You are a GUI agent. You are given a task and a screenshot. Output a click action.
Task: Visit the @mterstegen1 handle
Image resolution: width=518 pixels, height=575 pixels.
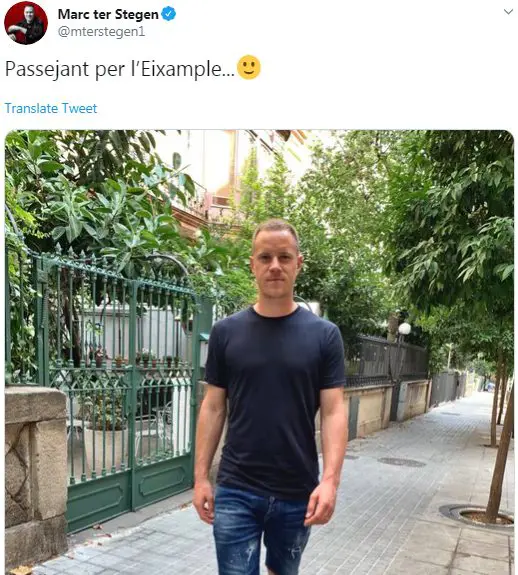(x=102, y=32)
